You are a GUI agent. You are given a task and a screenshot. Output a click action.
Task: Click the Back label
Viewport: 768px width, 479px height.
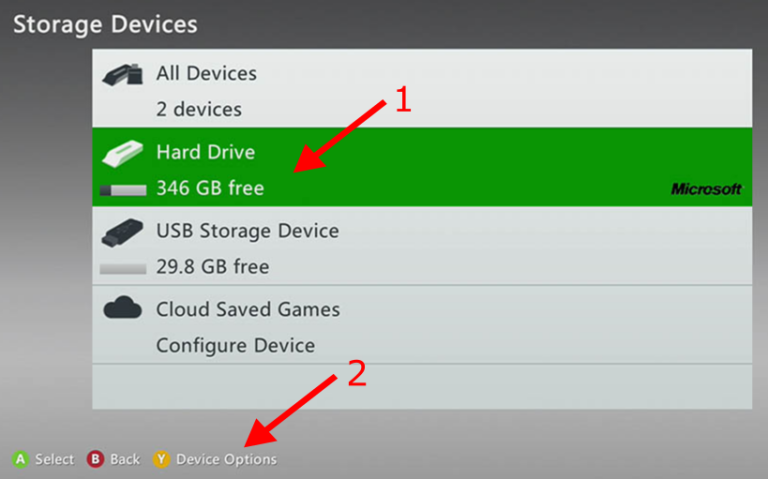click(125, 459)
